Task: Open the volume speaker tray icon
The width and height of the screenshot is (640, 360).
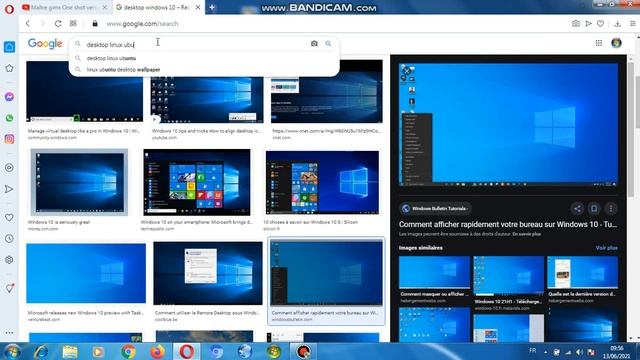Action: (x=579, y=352)
